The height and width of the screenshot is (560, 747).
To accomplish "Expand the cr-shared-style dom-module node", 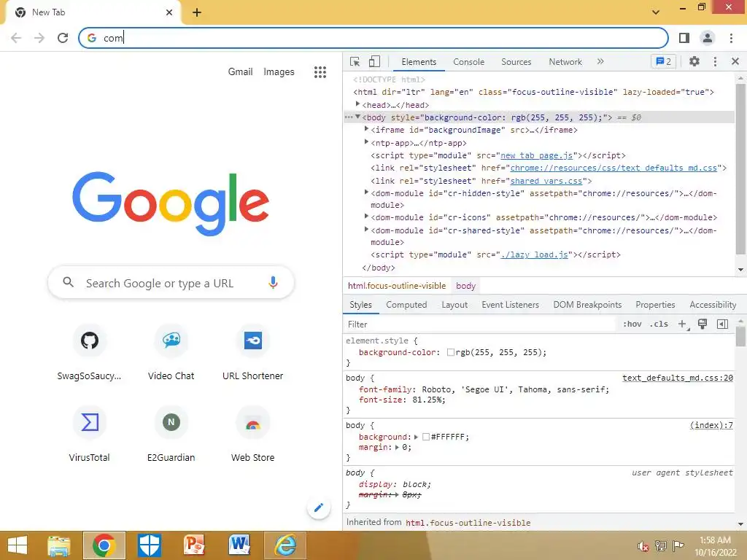I will coord(366,230).
